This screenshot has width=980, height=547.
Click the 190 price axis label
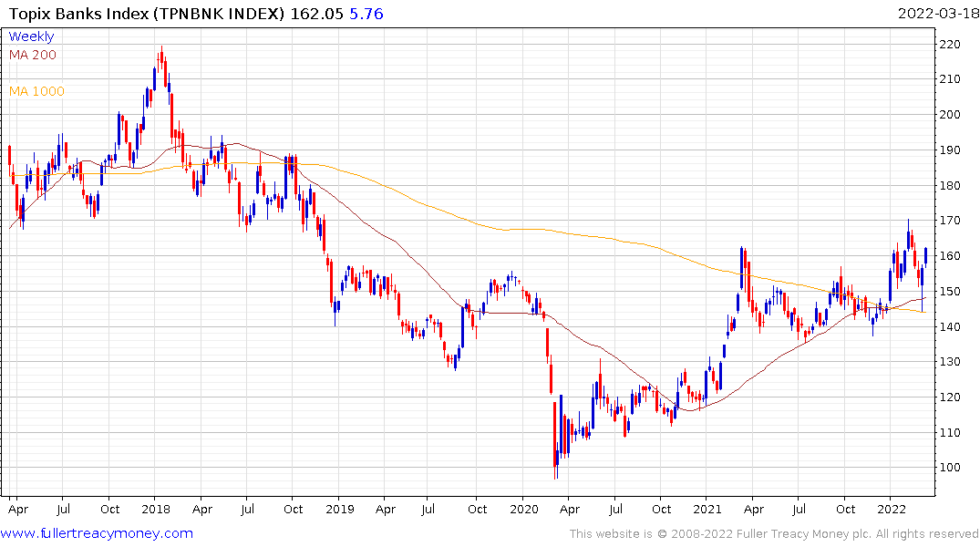950,150
